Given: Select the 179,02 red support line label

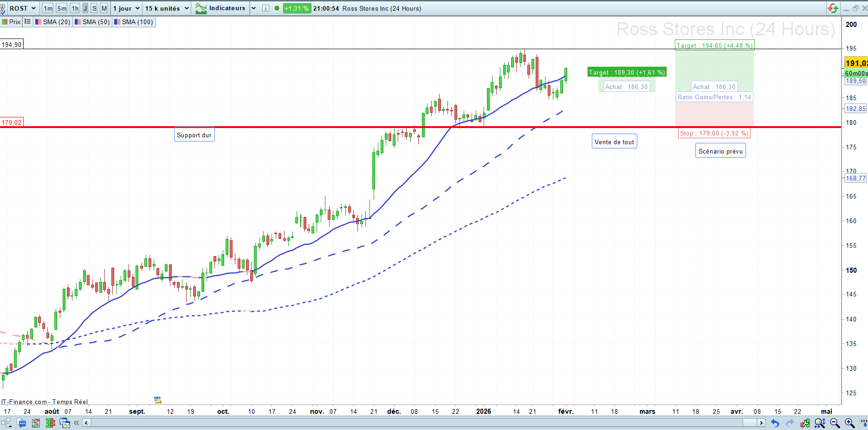Looking at the screenshot, I should (x=12, y=122).
